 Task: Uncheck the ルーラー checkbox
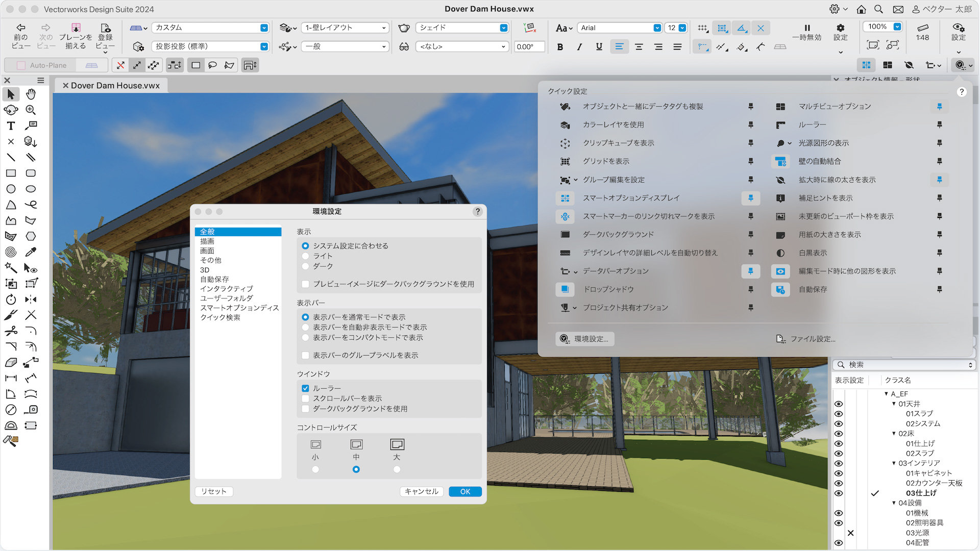pyautogui.click(x=305, y=388)
